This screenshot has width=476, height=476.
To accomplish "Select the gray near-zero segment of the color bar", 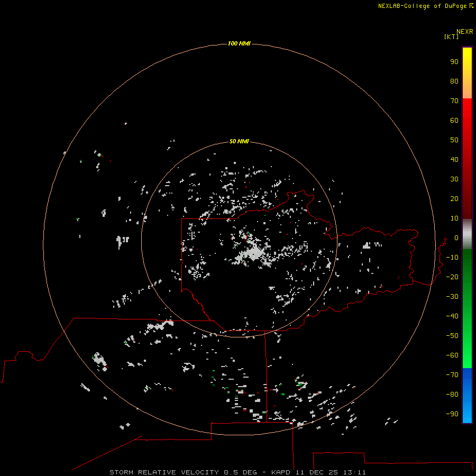I will tap(467, 234).
